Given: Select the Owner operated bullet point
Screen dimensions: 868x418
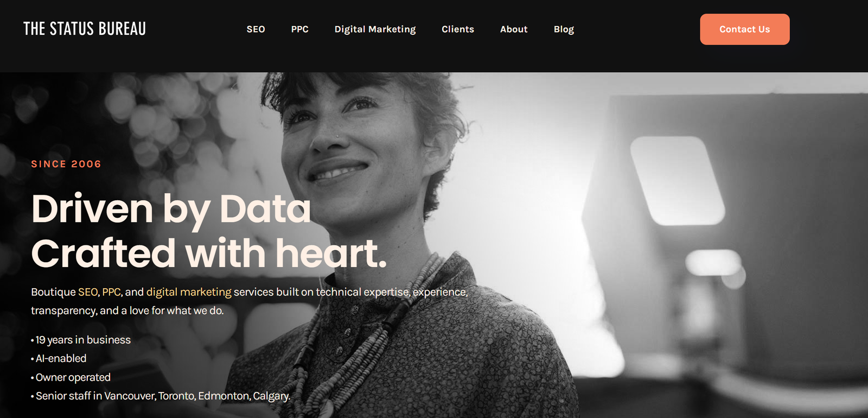Looking at the screenshot, I should 71,377.
